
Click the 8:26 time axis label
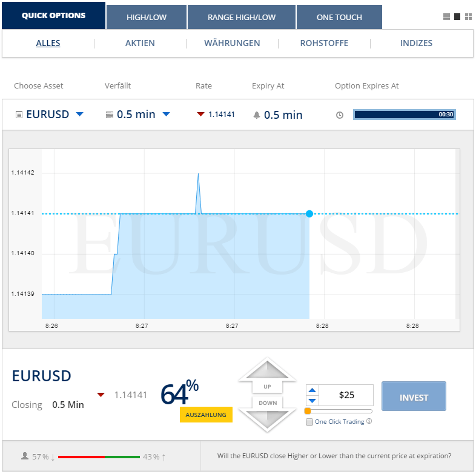51,325
